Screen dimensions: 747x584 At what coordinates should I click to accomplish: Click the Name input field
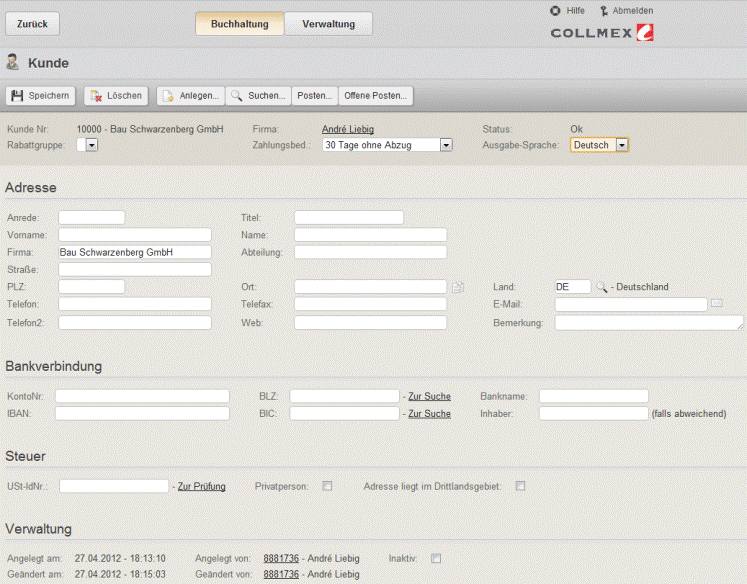(371, 235)
